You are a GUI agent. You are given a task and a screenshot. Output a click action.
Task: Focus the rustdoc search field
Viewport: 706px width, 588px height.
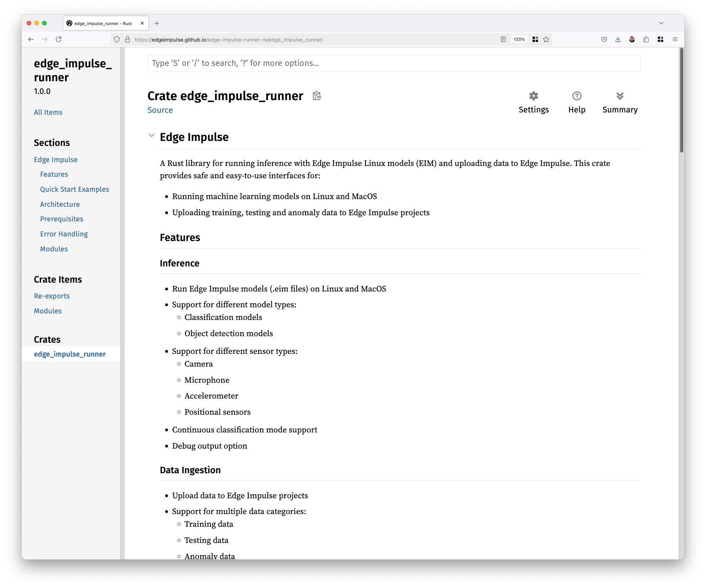click(394, 63)
